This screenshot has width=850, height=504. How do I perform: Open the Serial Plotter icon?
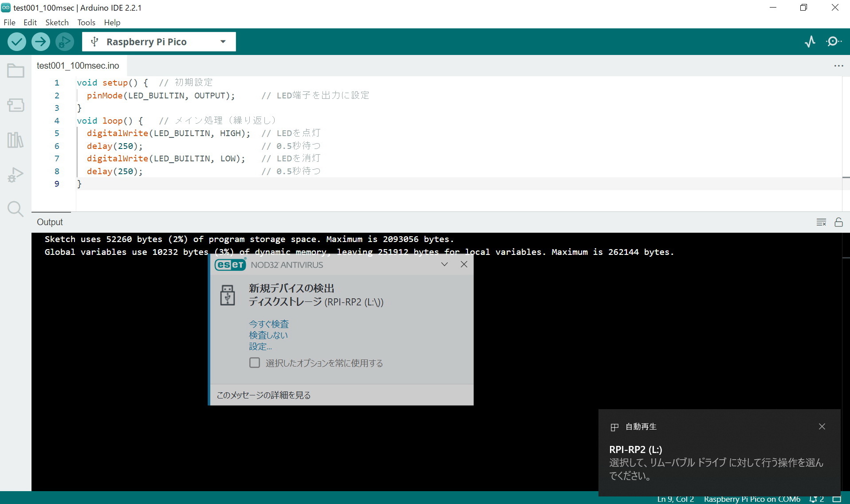(x=810, y=42)
